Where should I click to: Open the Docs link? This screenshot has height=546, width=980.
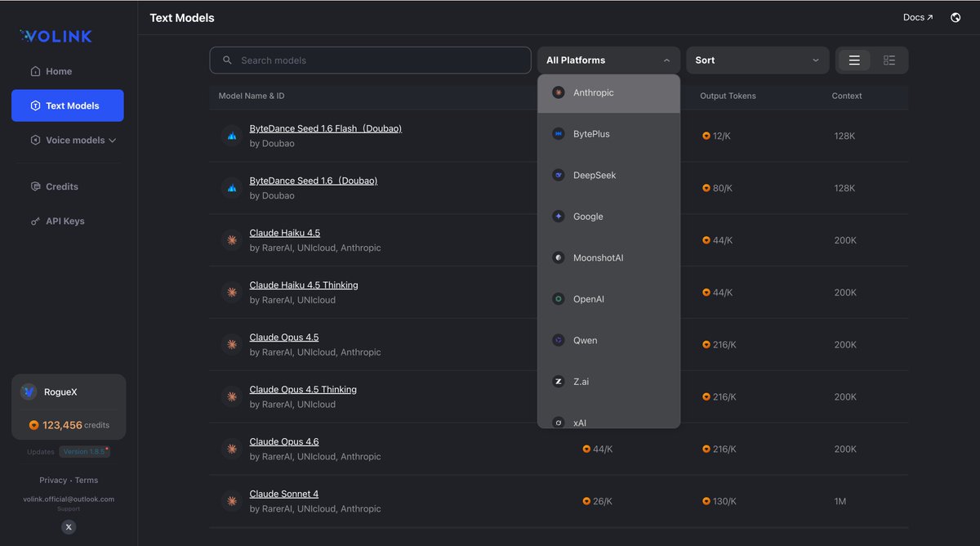point(918,17)
